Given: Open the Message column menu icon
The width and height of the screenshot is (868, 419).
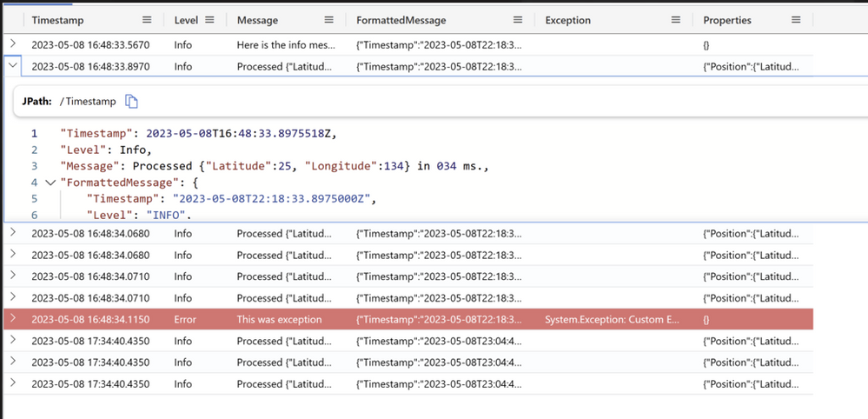Looking at the screenshot, I should [x=328, y=20].
